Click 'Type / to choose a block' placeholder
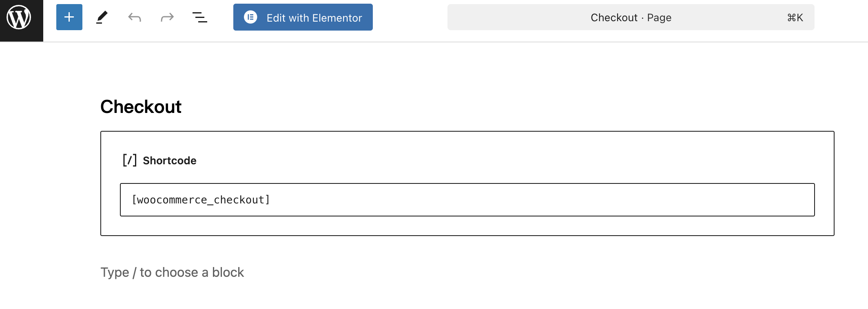Image resolution: width=868 pixels, height=309 pixels. coord(172,272)
